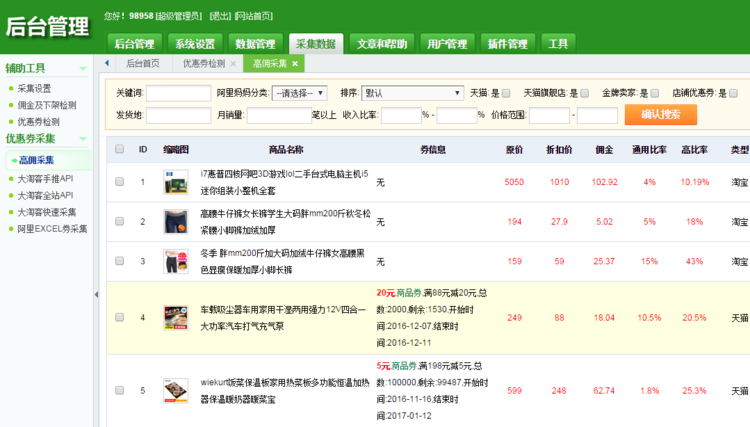Enable the 金牌卖家 checkbox
Screen dimensions: 750x427
(x=655, y=93)
